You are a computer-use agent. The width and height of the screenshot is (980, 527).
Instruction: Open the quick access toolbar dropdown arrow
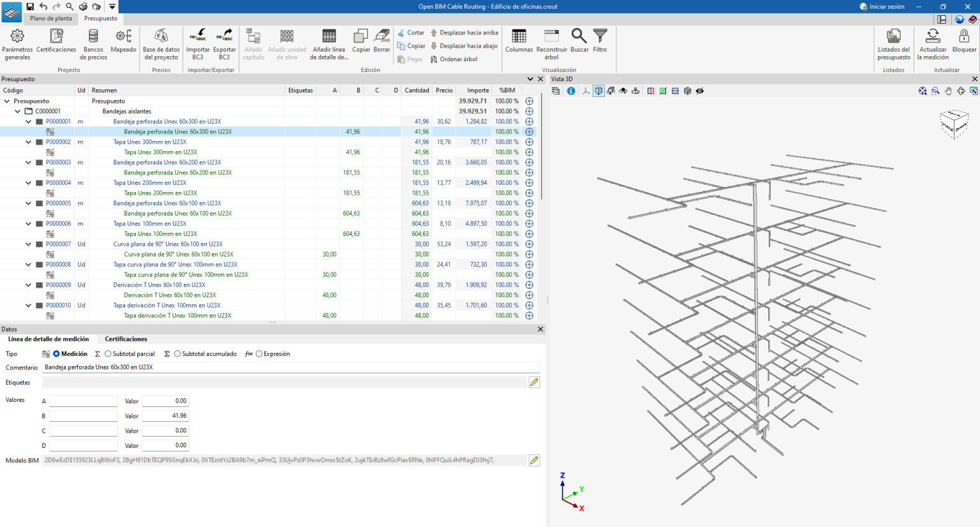click(112, 6)
